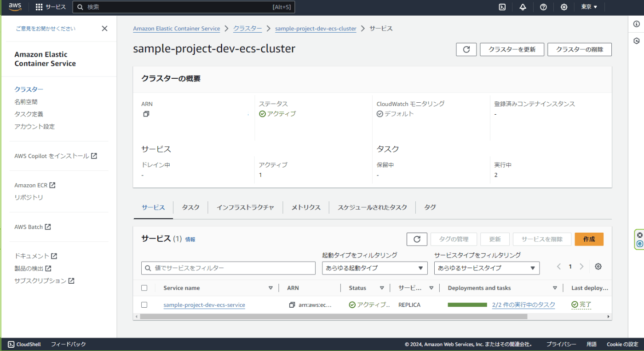
Task: Click Amazon Elastic Container Service breadcrumb
Action: pyautogui.click(x=177, y=29)
